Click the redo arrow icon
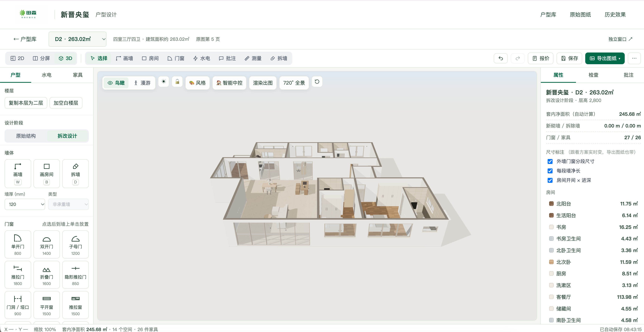The width and height of the screenshot is (644, 332). pyautogui.click(x=518, y=58)
